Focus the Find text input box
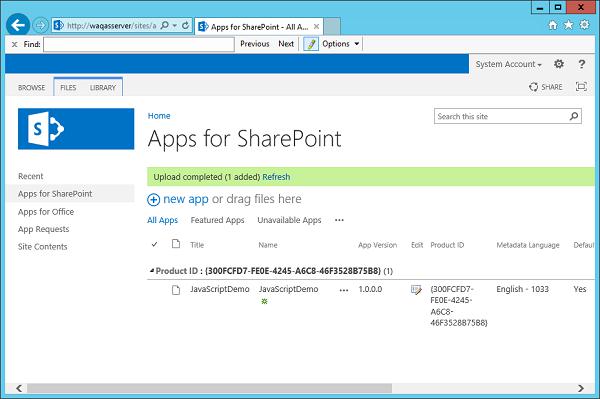This screenshot has height=399, width=600. pyautogui.click(x=139, y=44)
